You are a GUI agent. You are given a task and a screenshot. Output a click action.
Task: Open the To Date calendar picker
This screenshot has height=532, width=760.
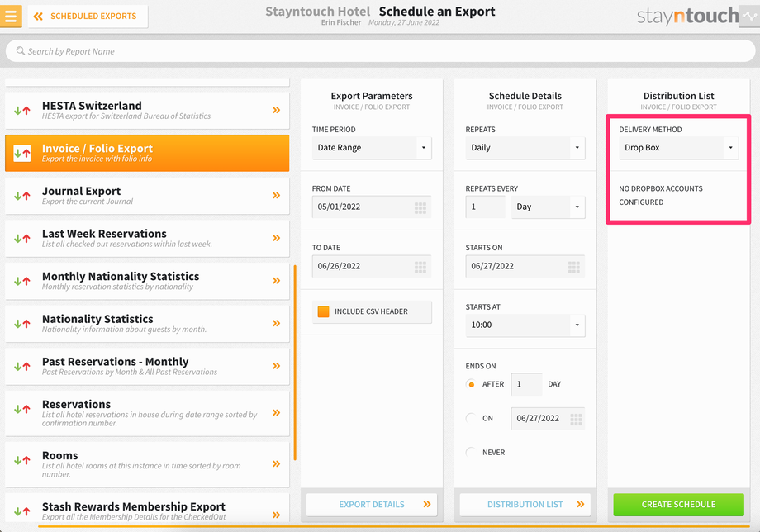pos(420,268)
